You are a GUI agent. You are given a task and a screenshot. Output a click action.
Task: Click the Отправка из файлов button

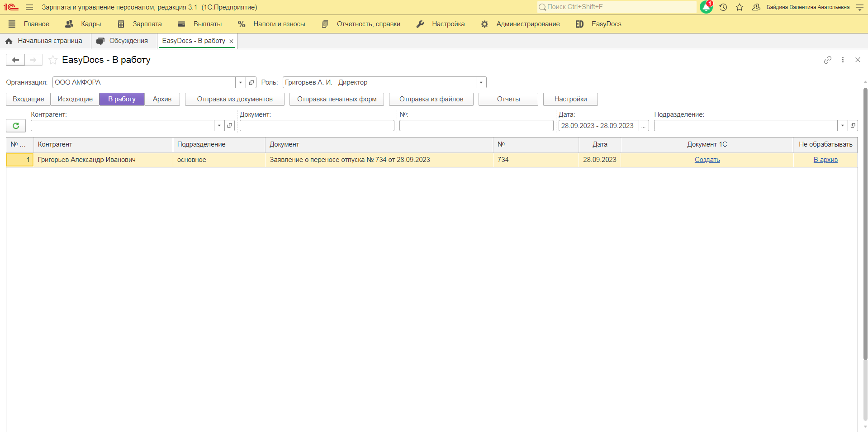(x=431, y=99)
